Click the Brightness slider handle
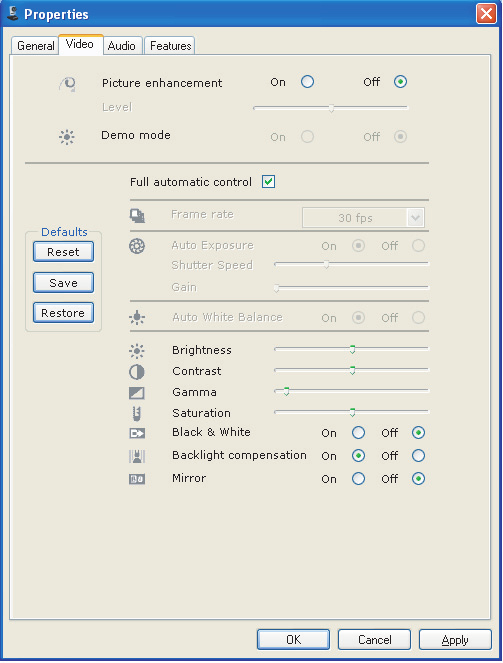Screen dimensions: 503x663 (x=353, y=349)
